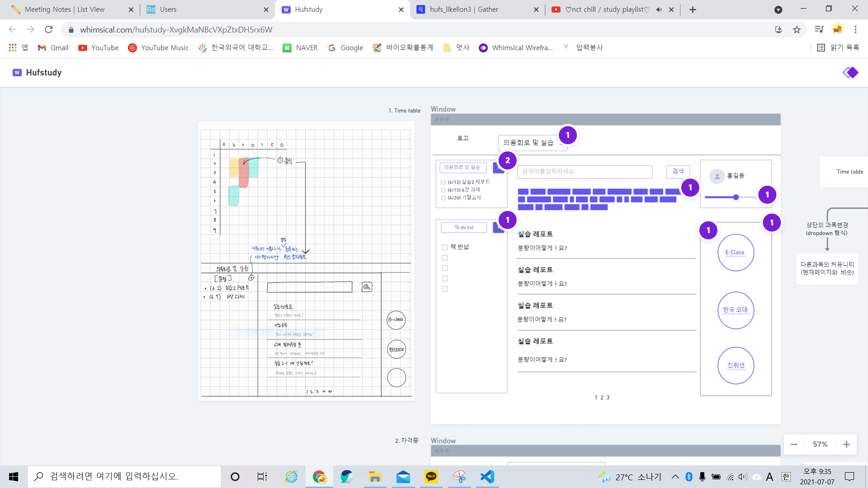Check the (6/20) 기말고사 checkbox

[443, 198]
